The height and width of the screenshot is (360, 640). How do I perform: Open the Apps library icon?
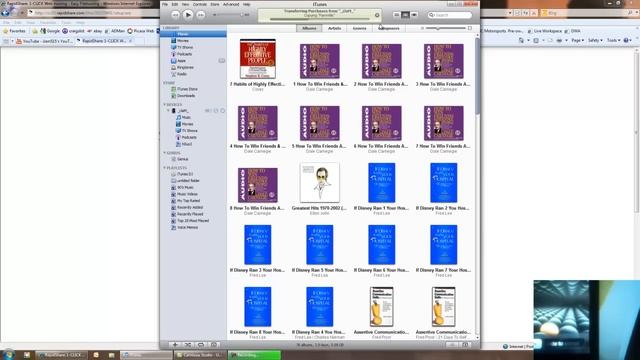[x=173, y=60]
